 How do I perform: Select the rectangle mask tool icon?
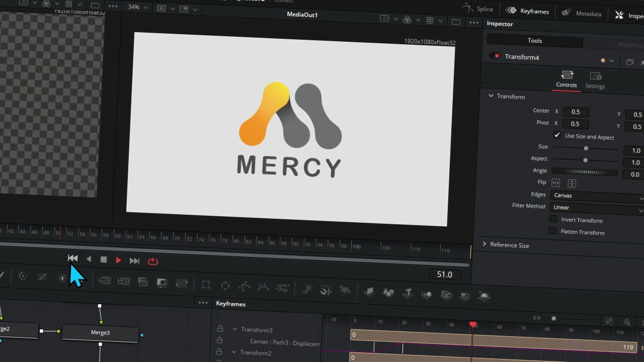pyautogui.click(x=206, y=285)
